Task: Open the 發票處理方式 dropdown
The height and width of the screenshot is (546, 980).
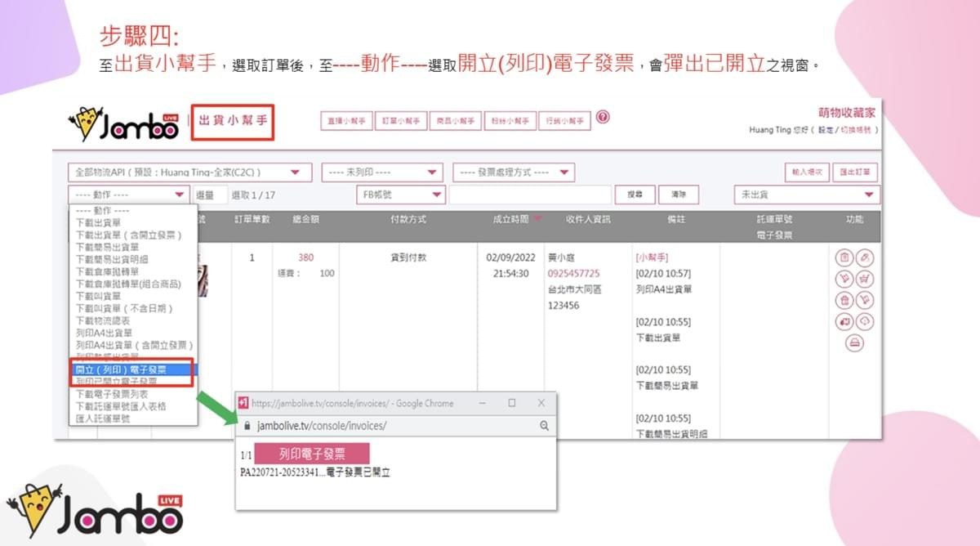Action: coord(514,172)
